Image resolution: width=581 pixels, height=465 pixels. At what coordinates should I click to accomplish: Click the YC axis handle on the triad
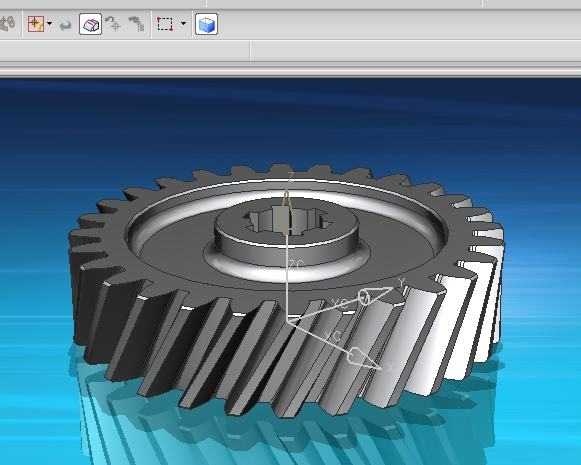click(375, 295)
